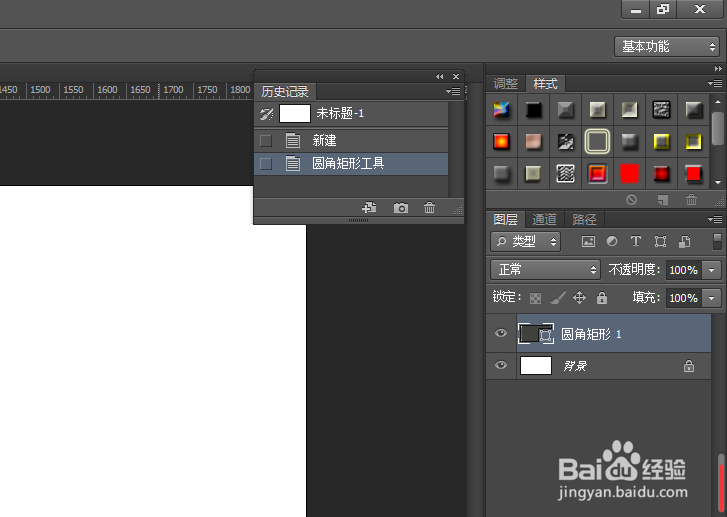Viewport: 727px width, 517px height.
Task: Create new snapshot in History panel
Action: [x=401, y=208]
